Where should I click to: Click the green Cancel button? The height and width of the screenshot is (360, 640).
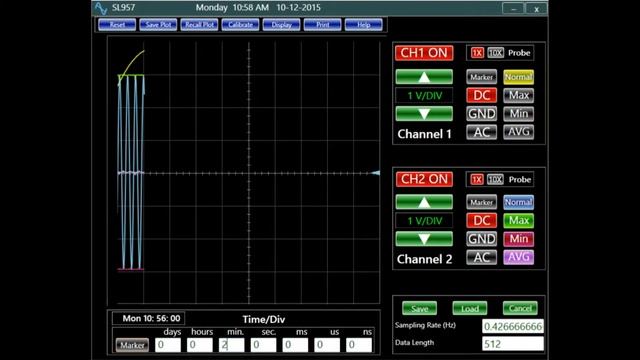point(520,309)
